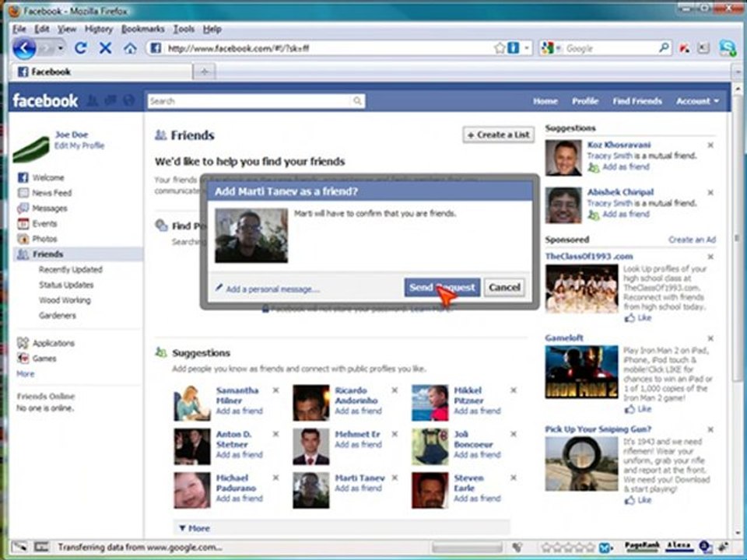Click the Skype icon in browser toolbar
Viewport: 747px width, 560px height.
(728, 48)
